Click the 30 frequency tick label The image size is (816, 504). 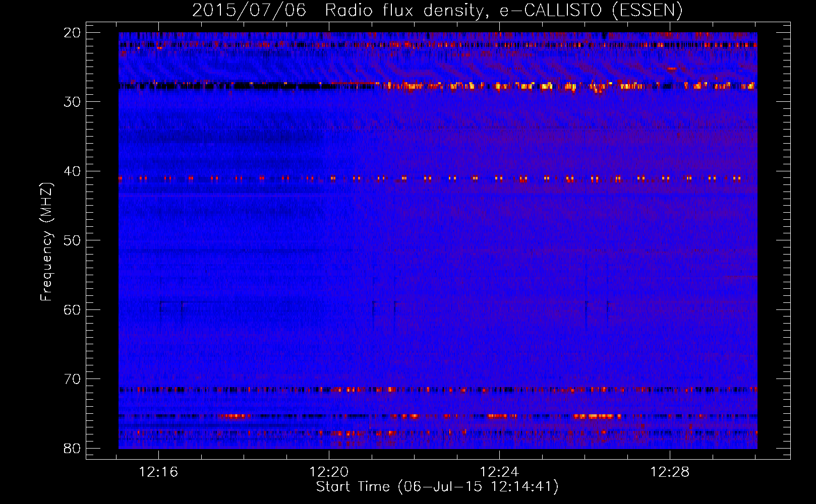click(x=72, y=102)
